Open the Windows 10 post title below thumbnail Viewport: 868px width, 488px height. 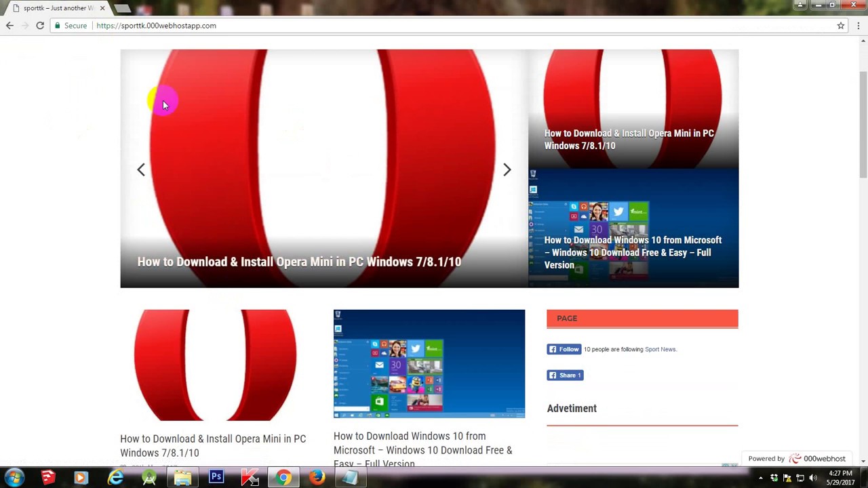tap(422, 450)
